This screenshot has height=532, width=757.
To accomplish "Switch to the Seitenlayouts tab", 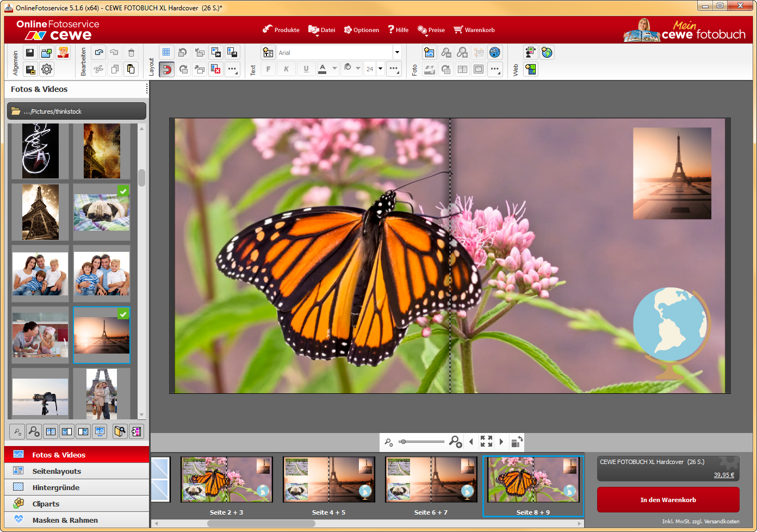I will click(57, 471).
